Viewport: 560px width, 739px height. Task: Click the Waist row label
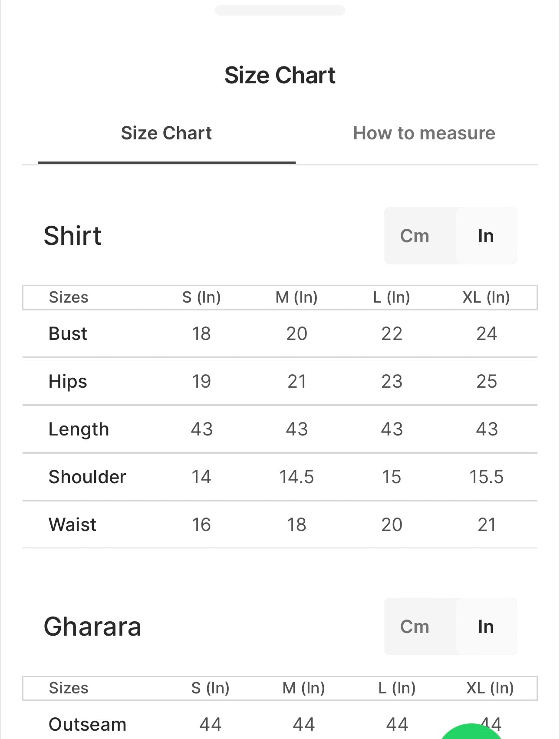pyautogui.click(x=72, y=525)
